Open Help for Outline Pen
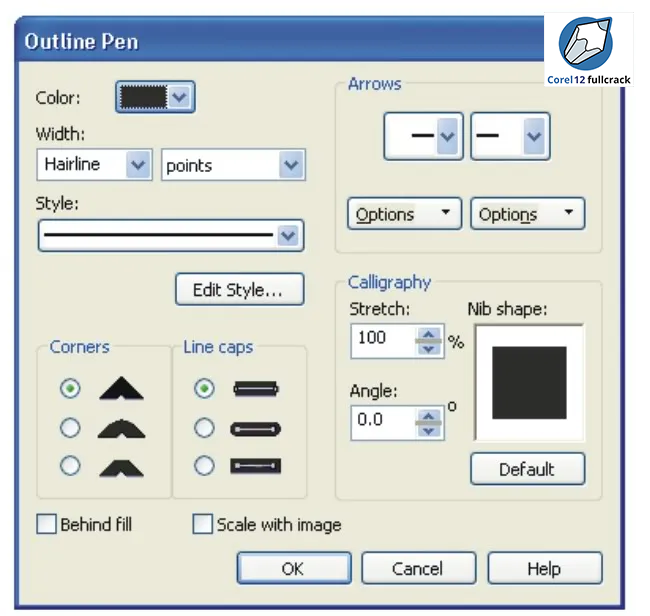This screenshot has height=616, width=650. (x=545, y=568)
